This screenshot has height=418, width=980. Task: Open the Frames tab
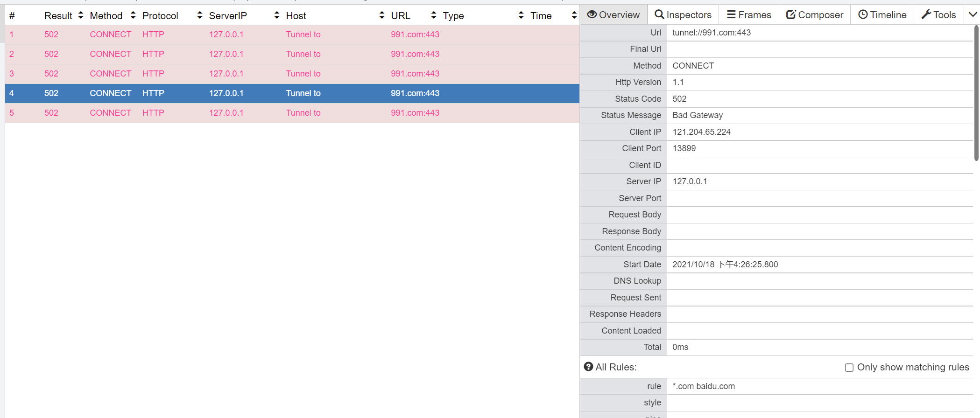[x=749, y=15]
